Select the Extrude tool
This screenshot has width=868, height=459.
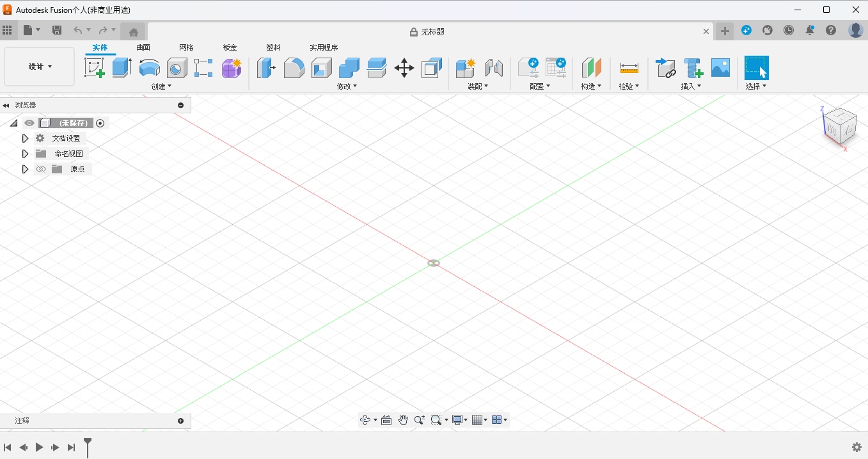pyautogui.click(x=122, y=68)
